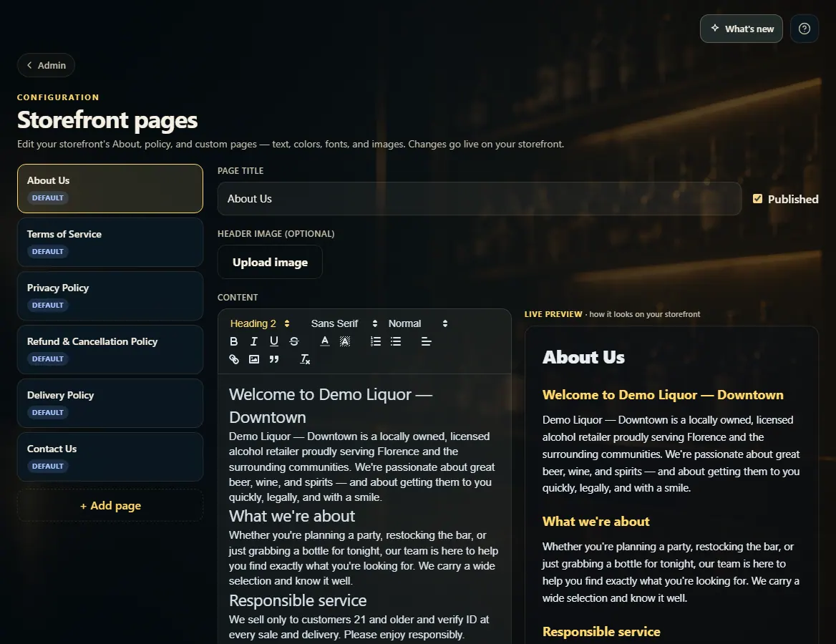
Task: Click the 'Responsible service' preview heading
Action: point(601,632)
